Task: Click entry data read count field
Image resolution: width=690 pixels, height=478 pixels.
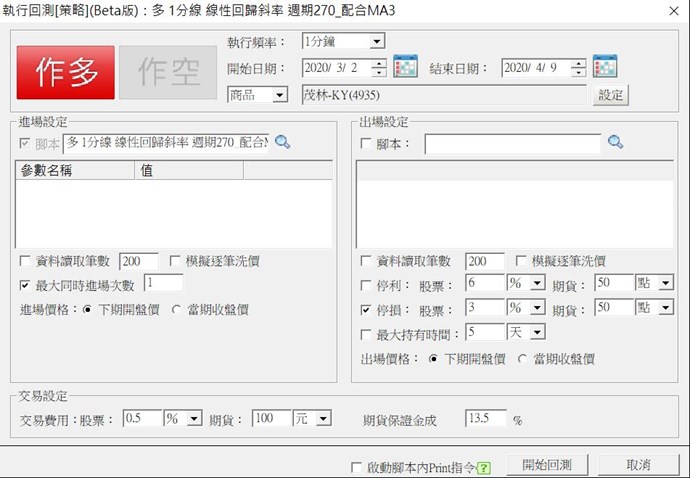Action: click(x=139, y=261)
